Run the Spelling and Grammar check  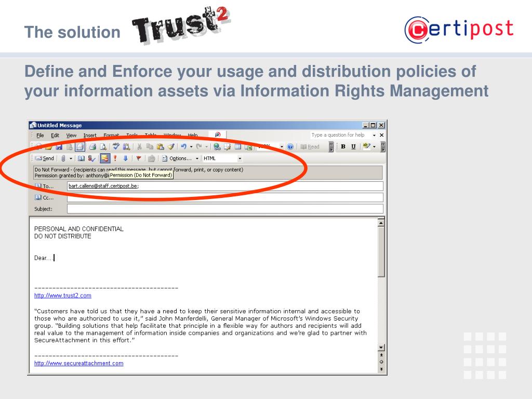point(116,147)
